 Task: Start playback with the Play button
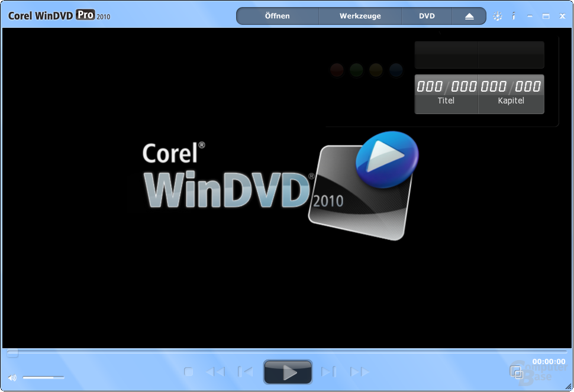click(x=288, y=372)
